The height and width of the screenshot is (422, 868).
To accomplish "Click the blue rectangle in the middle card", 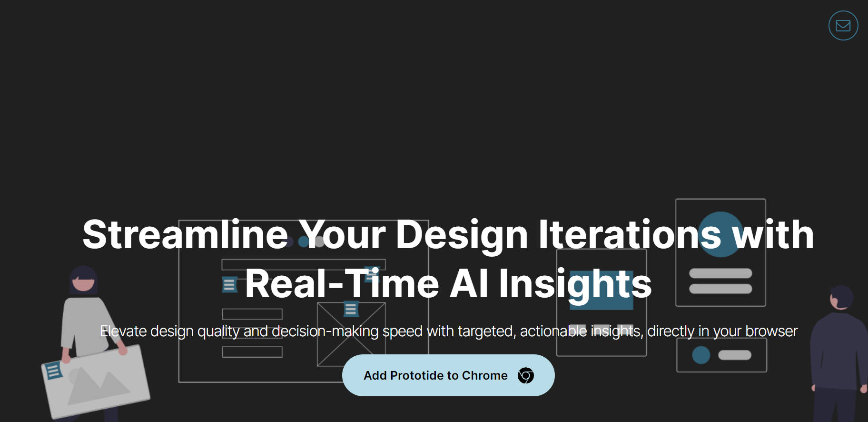I will point(602,305).
